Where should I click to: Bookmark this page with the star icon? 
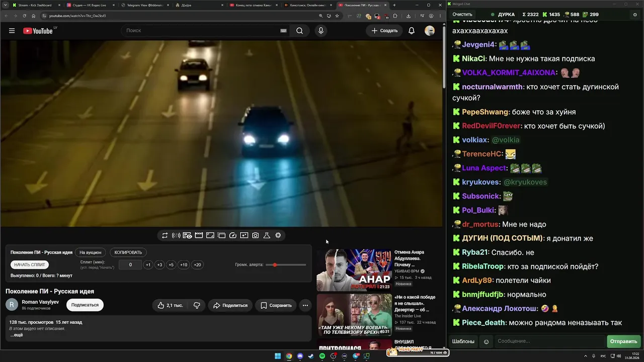337,16
